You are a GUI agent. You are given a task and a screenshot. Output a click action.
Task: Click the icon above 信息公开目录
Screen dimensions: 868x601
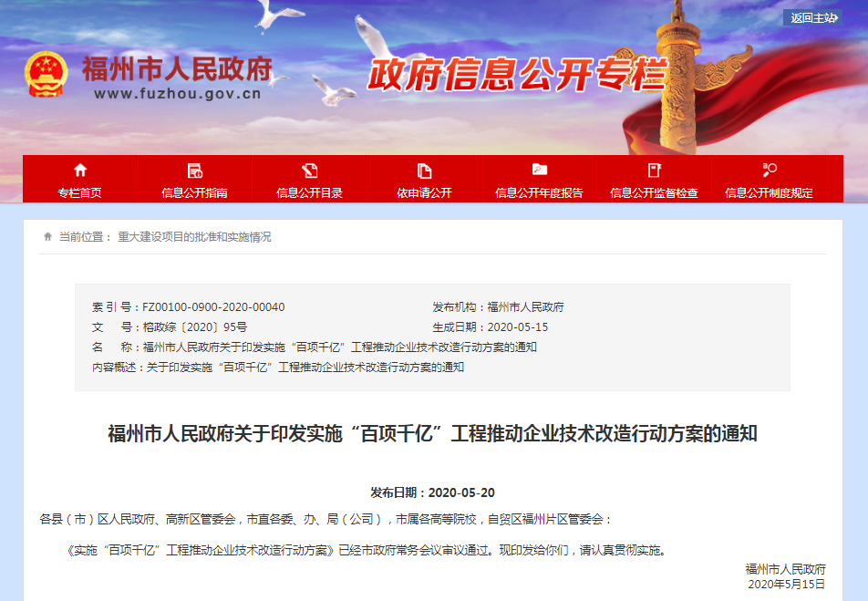click(x=309, y=170)
